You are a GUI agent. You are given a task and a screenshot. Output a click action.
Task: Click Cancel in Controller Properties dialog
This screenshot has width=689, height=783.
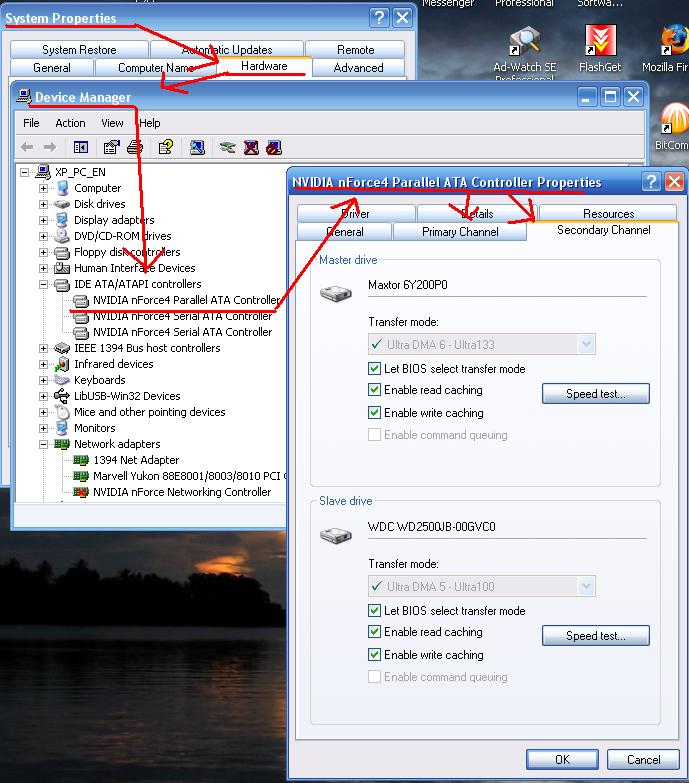643,760
